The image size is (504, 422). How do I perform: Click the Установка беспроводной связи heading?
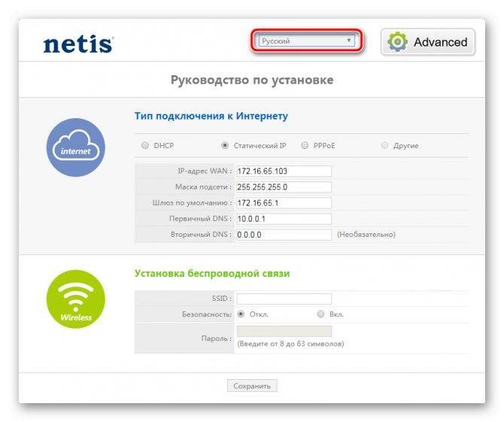pyautogui.click(x=212, y=274)
